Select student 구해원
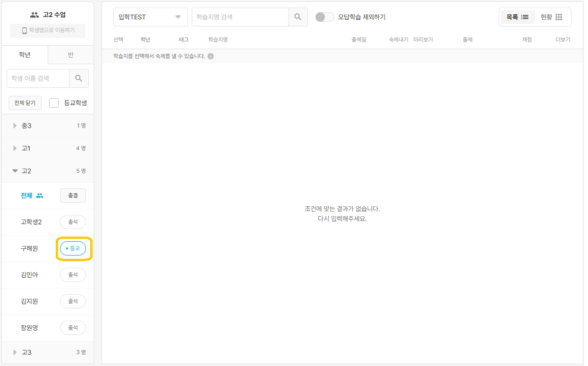This screenshot has width=588, height=366. coord(29,248)
